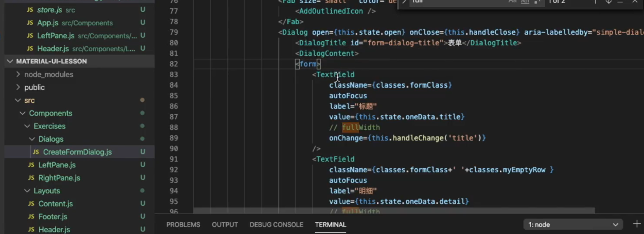Click the JS icon beside Footer.js

31,217
